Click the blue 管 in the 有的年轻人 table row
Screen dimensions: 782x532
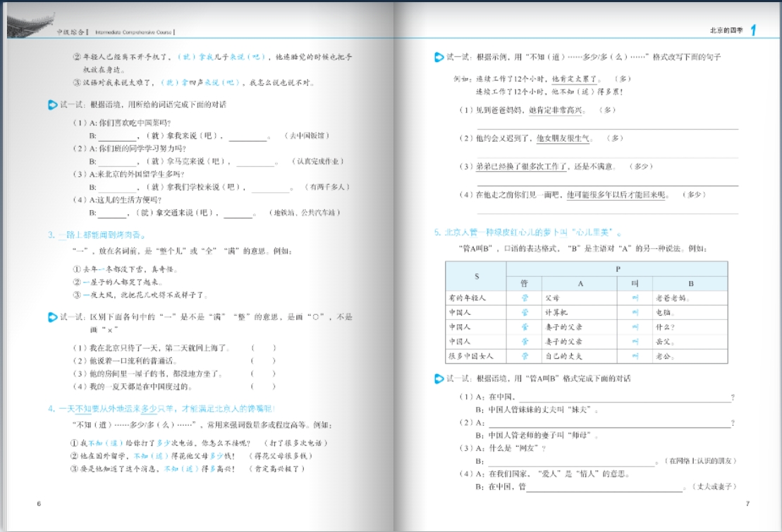pyautogui.click(x=524, y=298)
